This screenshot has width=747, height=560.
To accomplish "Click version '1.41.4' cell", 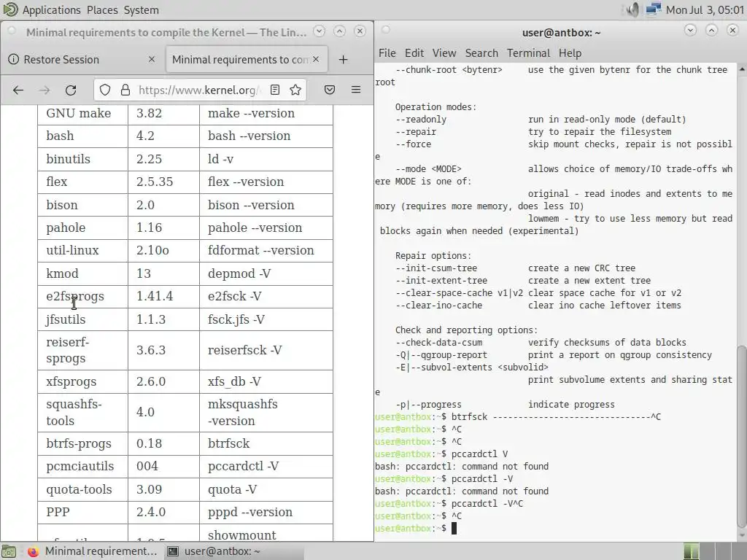I will pyautogui.click(x=163, y=296).
